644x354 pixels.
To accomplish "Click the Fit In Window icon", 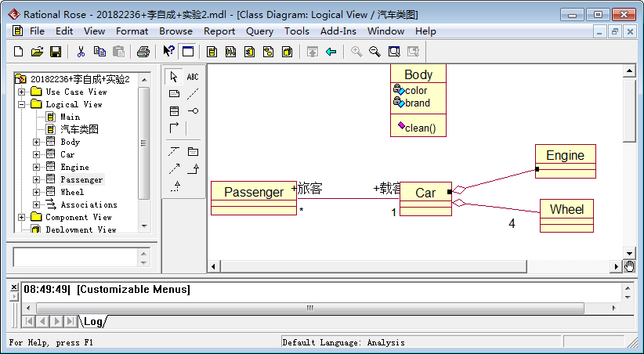I will [x=394, y=52].
